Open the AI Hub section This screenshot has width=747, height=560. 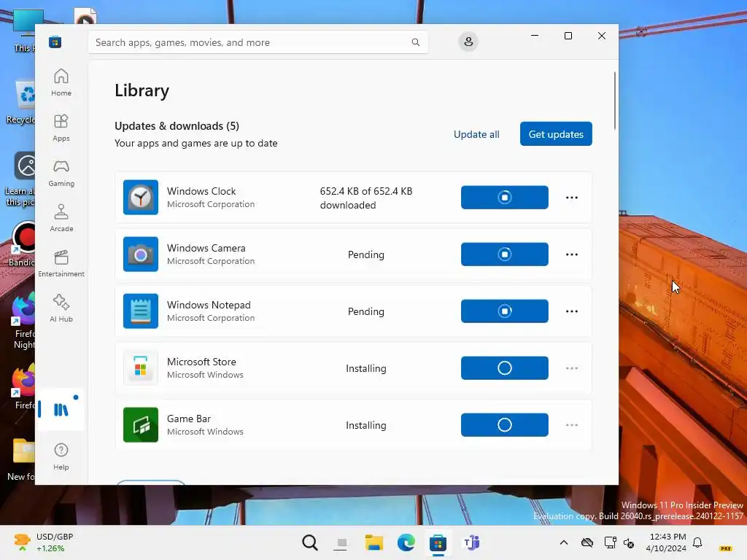coord(61,308)
